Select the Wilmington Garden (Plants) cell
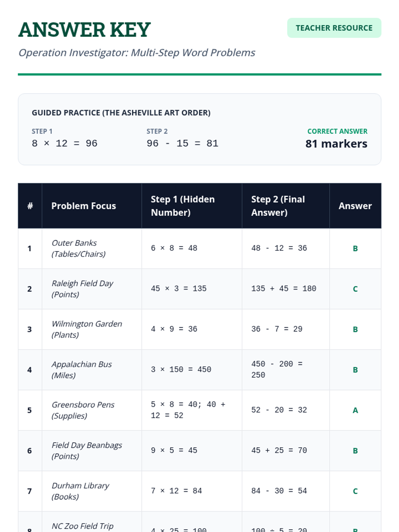The width and height of the screenshot is (399, 532). [x=92, y=329]
